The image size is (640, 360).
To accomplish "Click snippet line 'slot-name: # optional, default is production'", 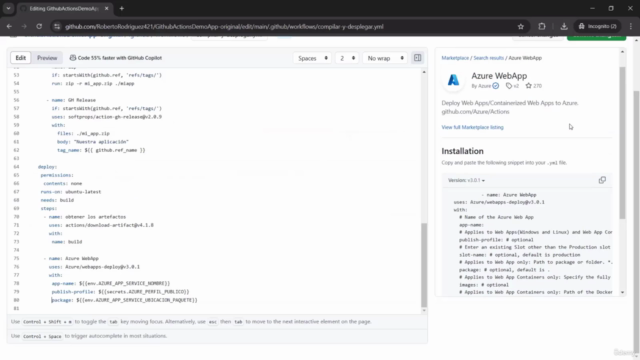I will pos(520,255).
